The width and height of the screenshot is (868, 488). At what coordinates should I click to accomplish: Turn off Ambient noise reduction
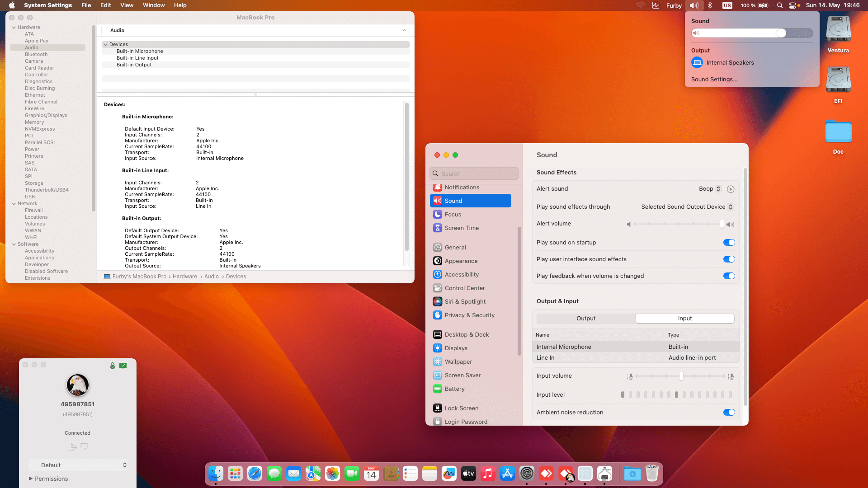[729, 413]
